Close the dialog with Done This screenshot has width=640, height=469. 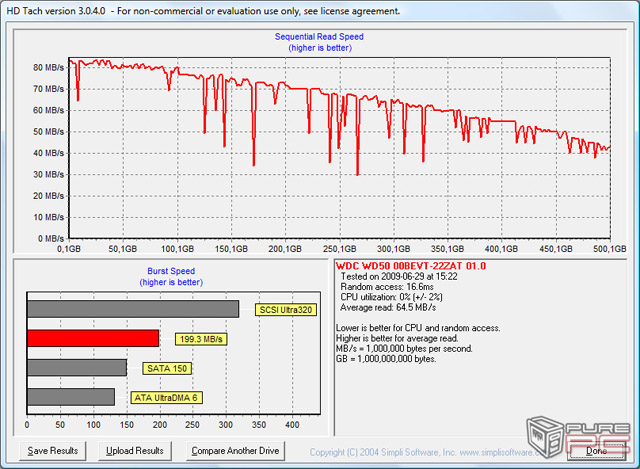(x=596, y=451)
